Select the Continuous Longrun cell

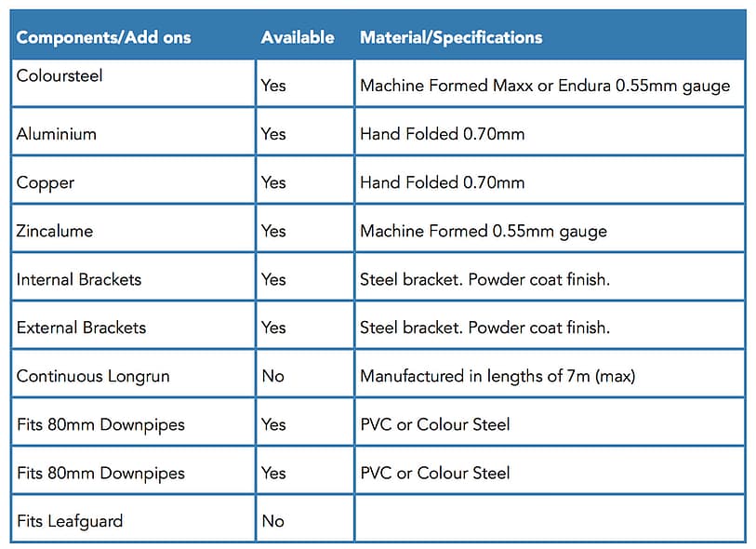pyautogui.click(x=93, y=376)
